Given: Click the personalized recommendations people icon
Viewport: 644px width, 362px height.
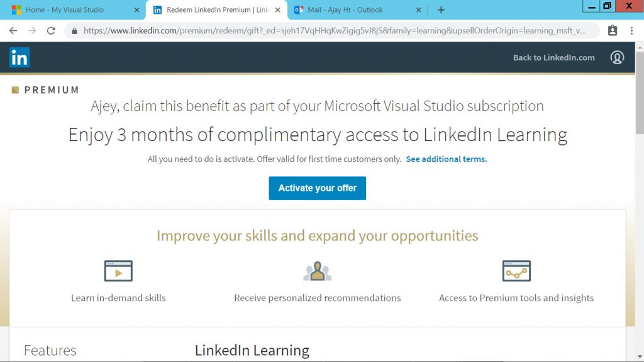Looking at the screenshot, I should point(318,271).
